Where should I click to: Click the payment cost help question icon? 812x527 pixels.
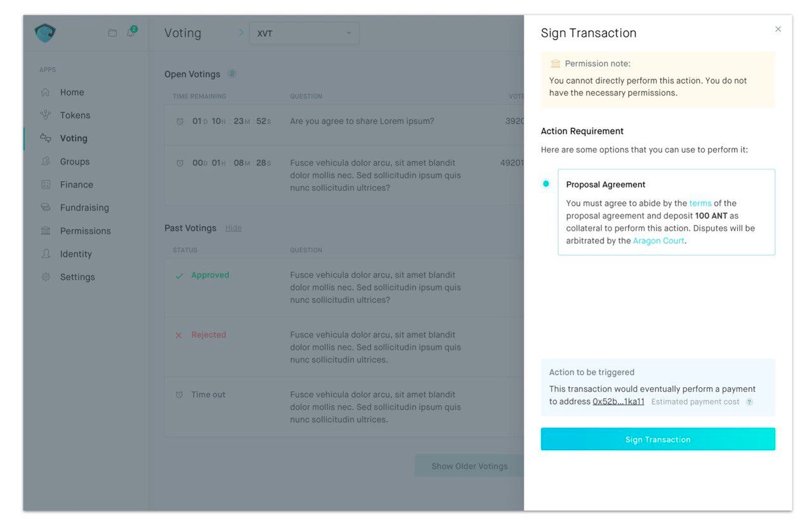click(x=749, y=402)
